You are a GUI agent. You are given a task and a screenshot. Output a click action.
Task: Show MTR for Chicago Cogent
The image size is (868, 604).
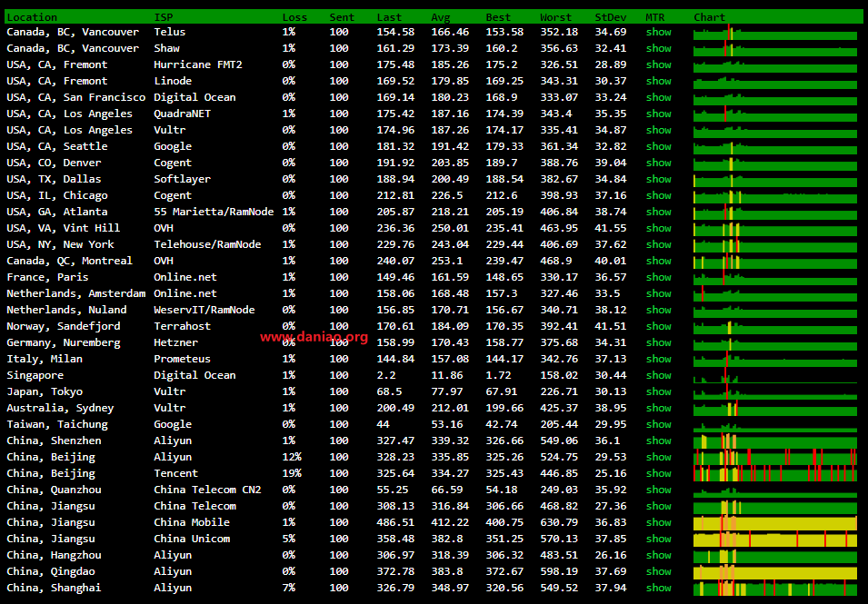click(658, 195)
